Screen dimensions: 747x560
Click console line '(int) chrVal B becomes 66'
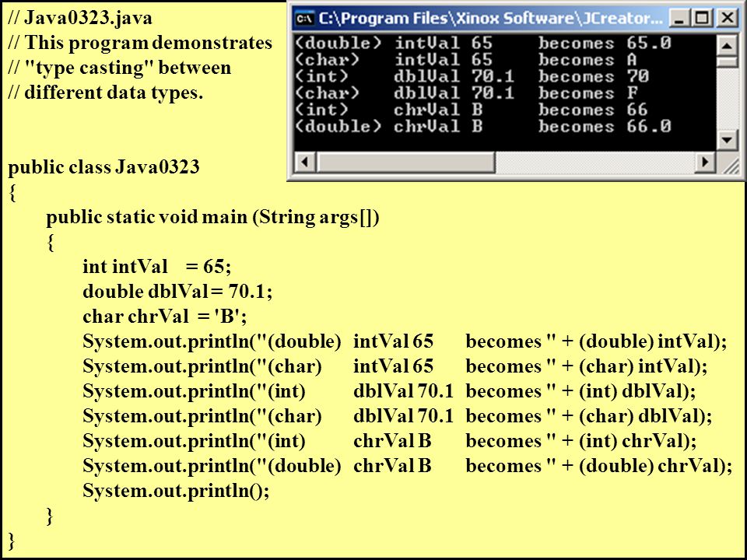point(472,110)
